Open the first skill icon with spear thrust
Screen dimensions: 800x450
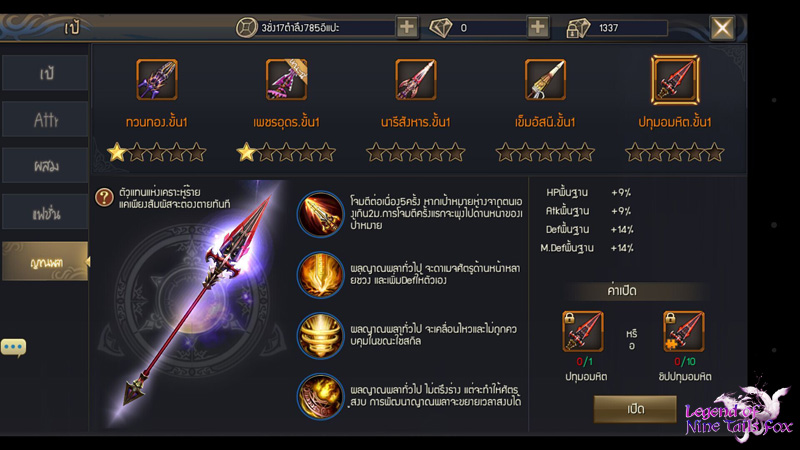click(320, 214)
